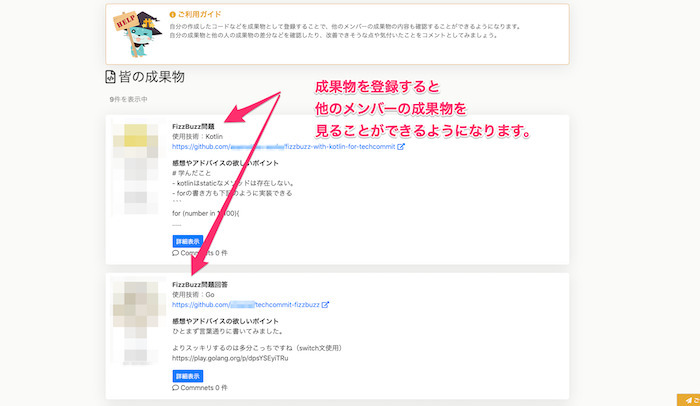This screenshot has height=406, width=700.
Task: Click the FizzBuzz問題回答 title
Action: pyautogui.click(x=200, y=285)
